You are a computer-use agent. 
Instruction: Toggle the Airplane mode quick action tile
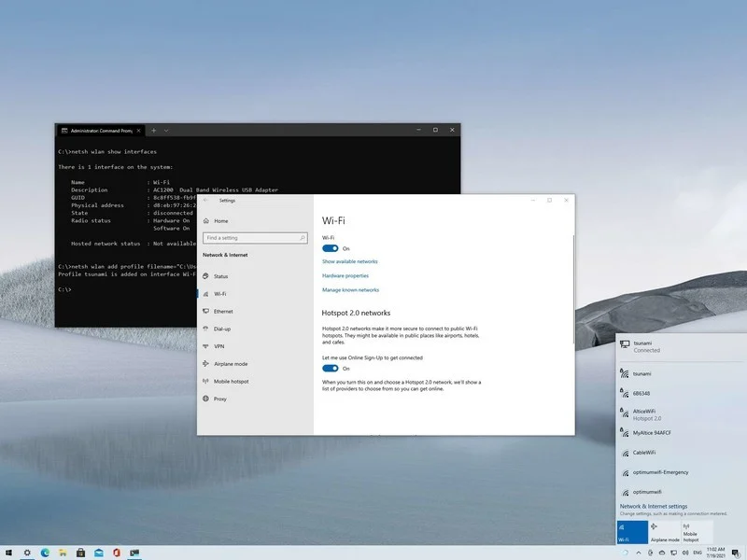[x=665, y=532]
